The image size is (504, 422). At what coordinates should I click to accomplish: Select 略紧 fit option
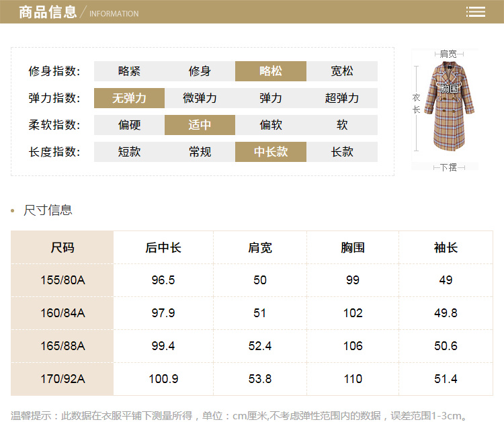tap(129, 71)
